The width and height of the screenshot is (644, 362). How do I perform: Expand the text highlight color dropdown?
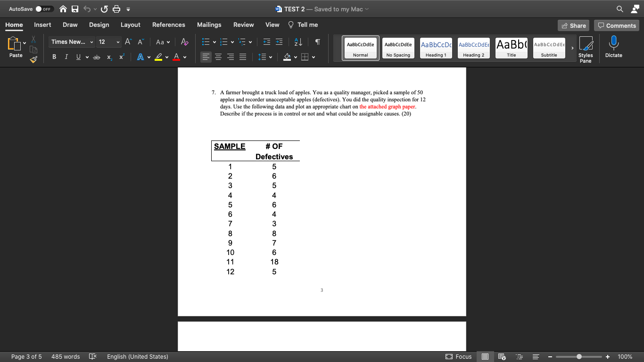[x=167, y=57]
